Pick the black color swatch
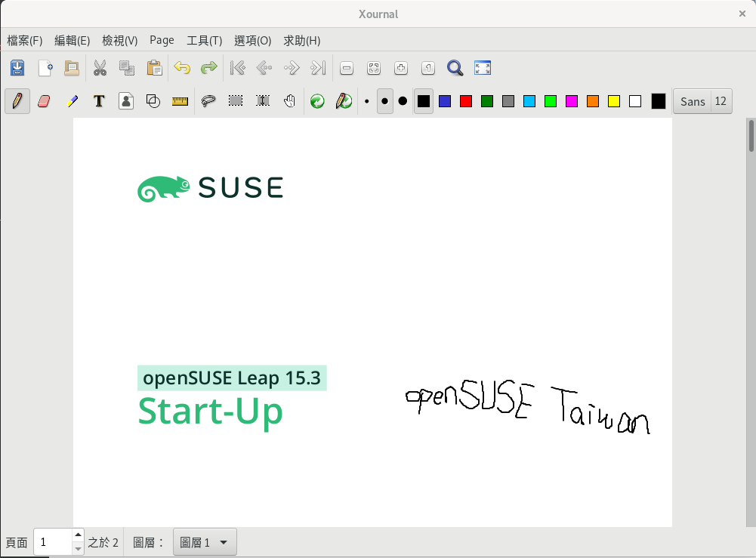Viewport: 756px width, 558px height. point(424,101)
